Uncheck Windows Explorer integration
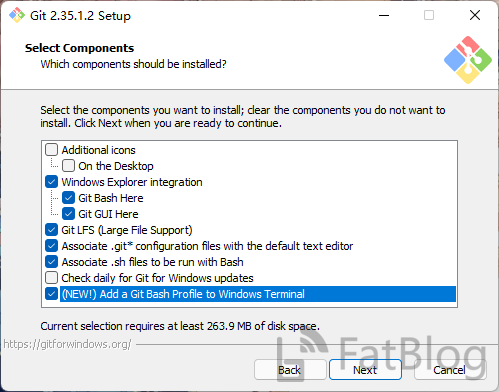Screen dimensions: 499x392 point(51,182)
